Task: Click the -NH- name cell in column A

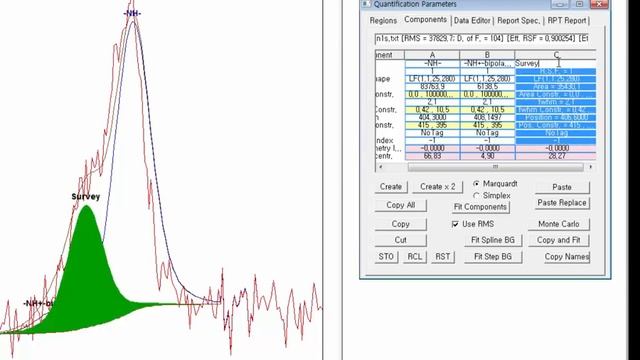Action: (x=432, y=63)
